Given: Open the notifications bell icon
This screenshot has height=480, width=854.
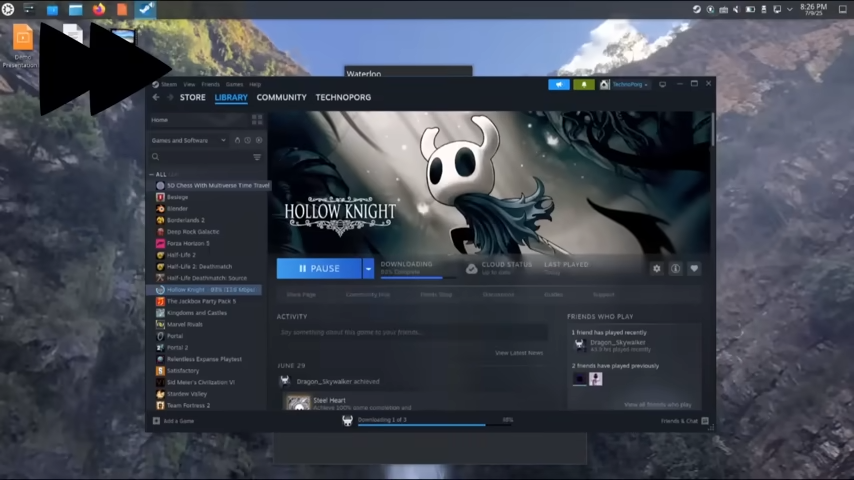Looking at the screenshot, I should [x=584, y=84].
